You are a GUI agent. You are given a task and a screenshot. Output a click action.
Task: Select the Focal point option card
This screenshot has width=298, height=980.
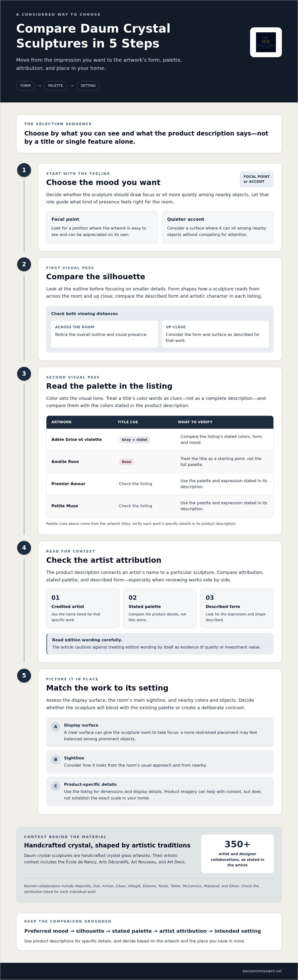(102, 227)
